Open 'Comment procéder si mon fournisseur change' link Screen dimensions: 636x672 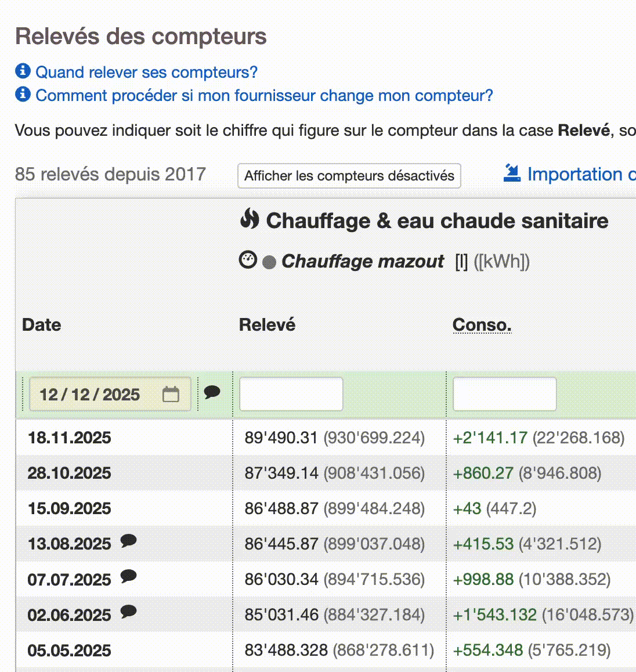(x=264, y=95)
